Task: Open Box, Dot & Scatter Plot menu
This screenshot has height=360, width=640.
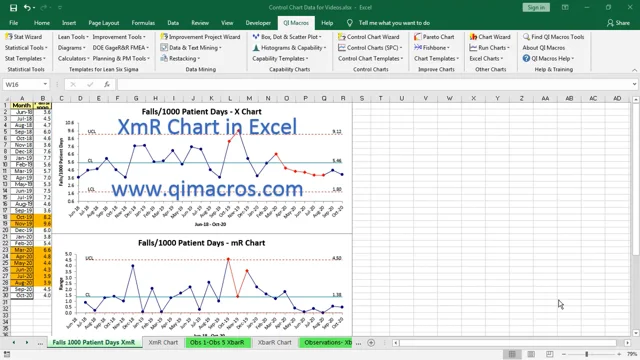Action: pyautogui.click(x=287, y=37)
